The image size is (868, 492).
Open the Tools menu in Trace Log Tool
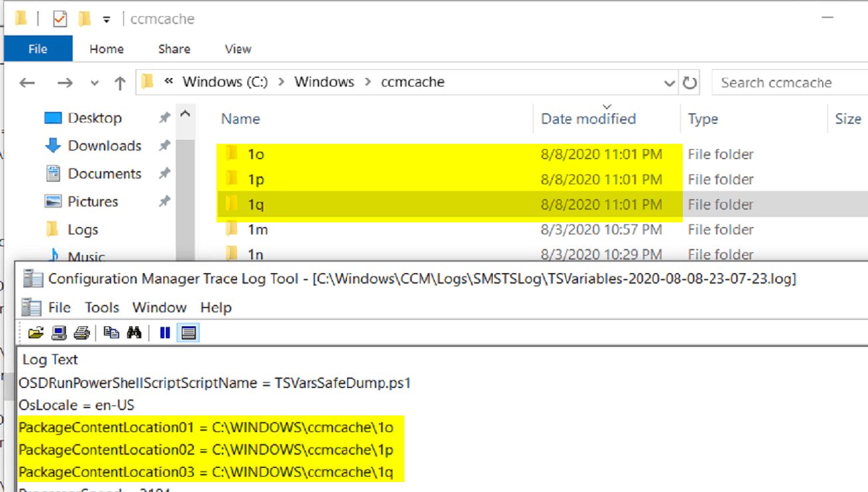[101, 307]
